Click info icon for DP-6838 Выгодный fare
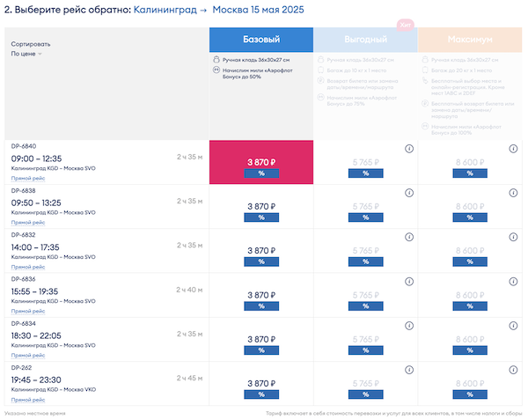This screenshot has width=528, height=420. (409, 192)
